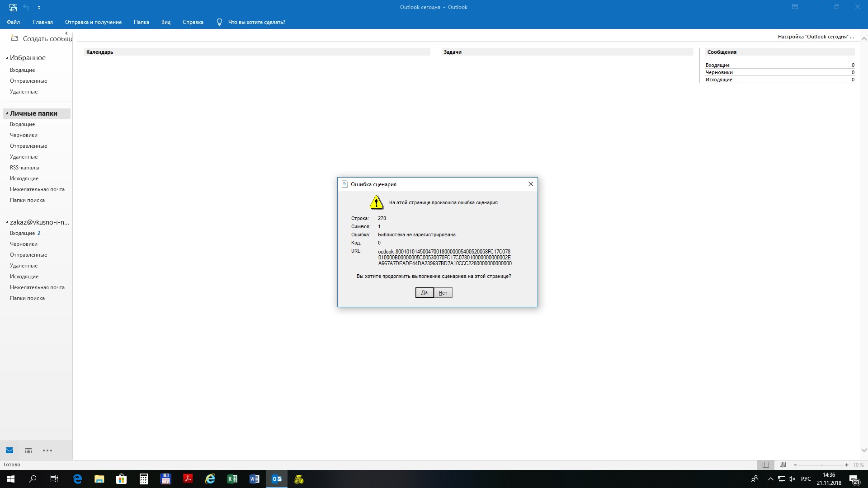Switch to the Главная ribbon tab
Screen dimensions: 868x488
click(43, 22)
